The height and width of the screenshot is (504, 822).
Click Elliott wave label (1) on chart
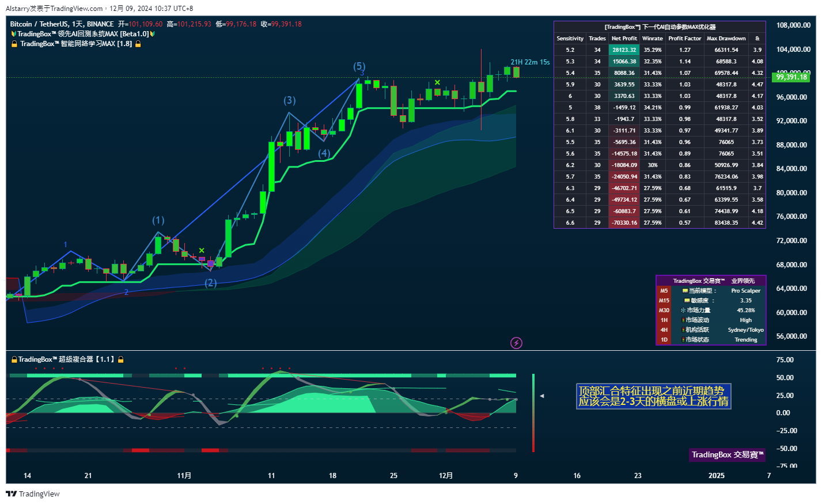tap(158, 220)
